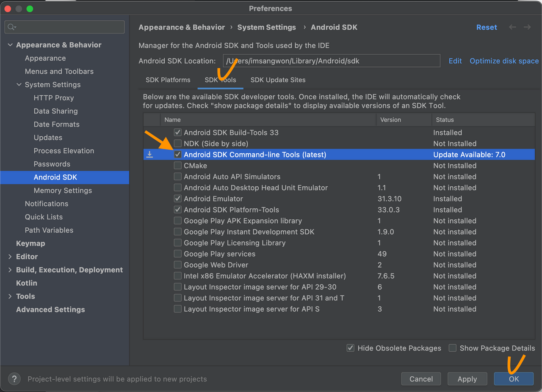542x392 pixels.
Task: Click the download icon beside Command-line Tools row
Action: click(149, 155)
